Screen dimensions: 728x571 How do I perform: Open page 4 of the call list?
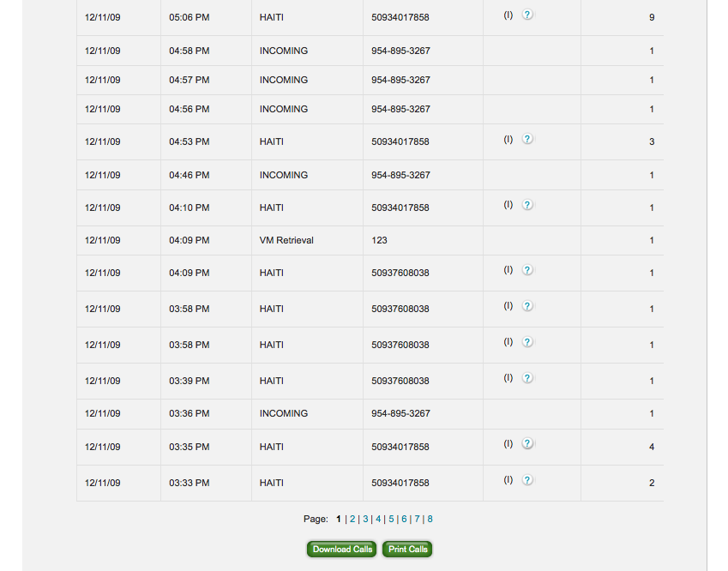(x=378, y=519)
